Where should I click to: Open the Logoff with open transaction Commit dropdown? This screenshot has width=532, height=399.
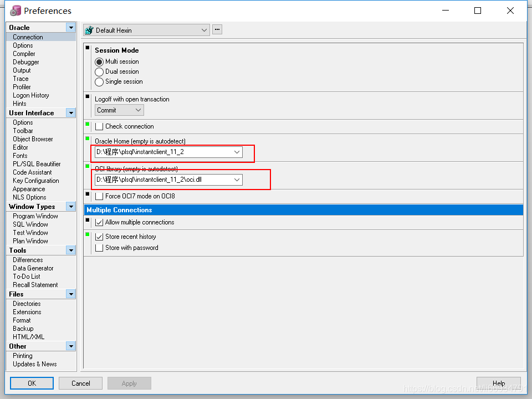coord(119,110)
